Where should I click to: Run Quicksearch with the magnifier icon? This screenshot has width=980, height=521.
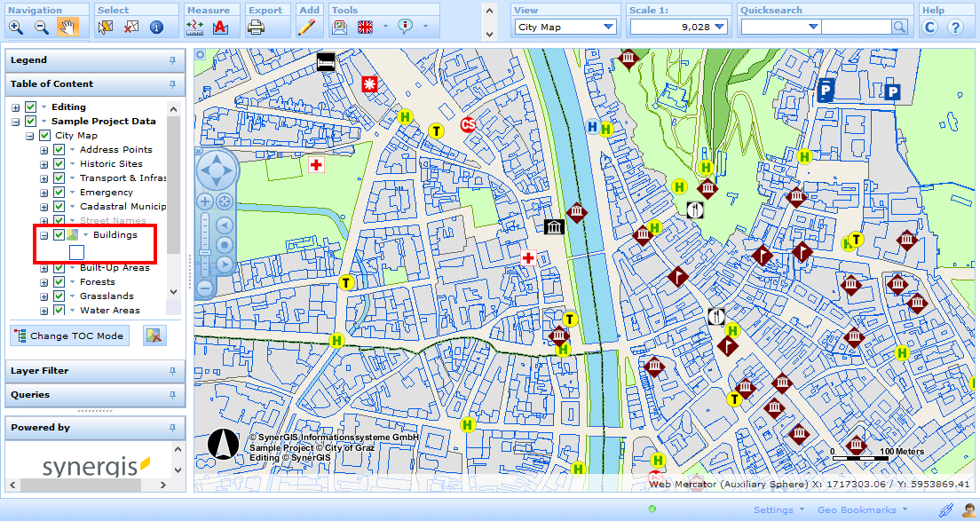[x=899, y=27]
